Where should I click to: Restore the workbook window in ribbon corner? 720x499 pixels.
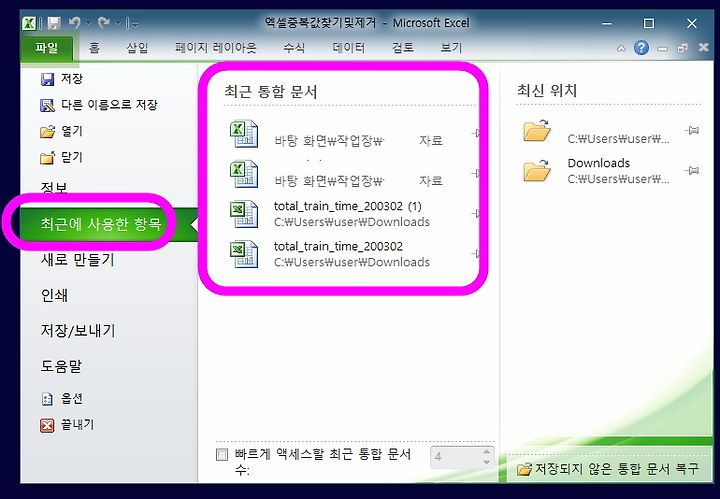(x=683, y=48)
